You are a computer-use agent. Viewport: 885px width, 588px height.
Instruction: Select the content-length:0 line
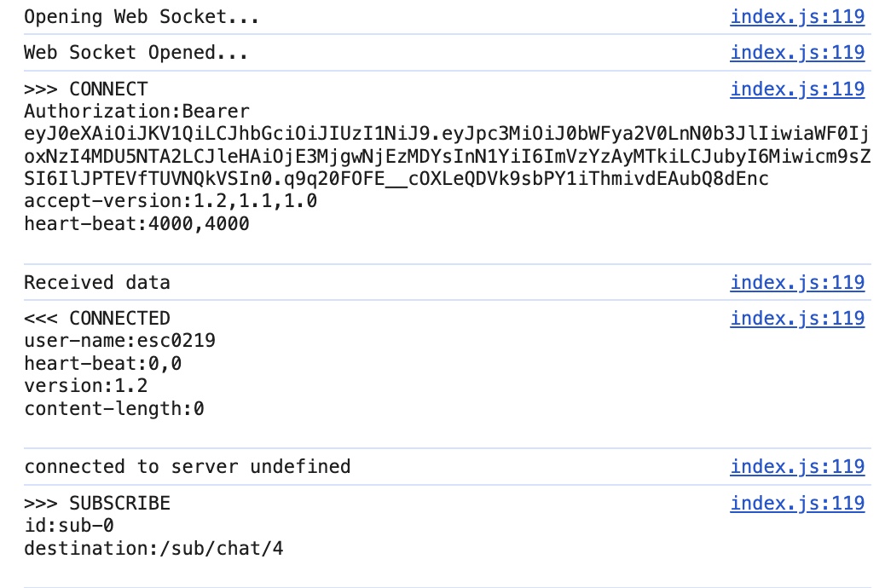(114, 408)
